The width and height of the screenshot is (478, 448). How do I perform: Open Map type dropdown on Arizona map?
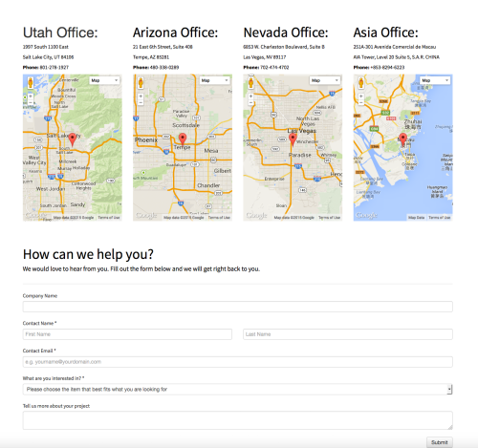(x=215, y=80)
